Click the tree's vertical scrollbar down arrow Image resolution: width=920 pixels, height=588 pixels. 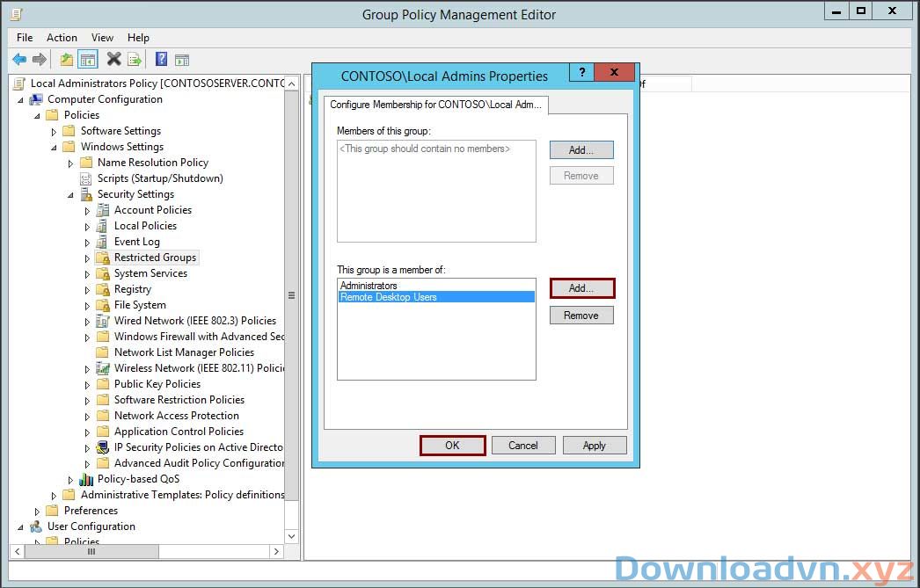click(x=292, y=536)
